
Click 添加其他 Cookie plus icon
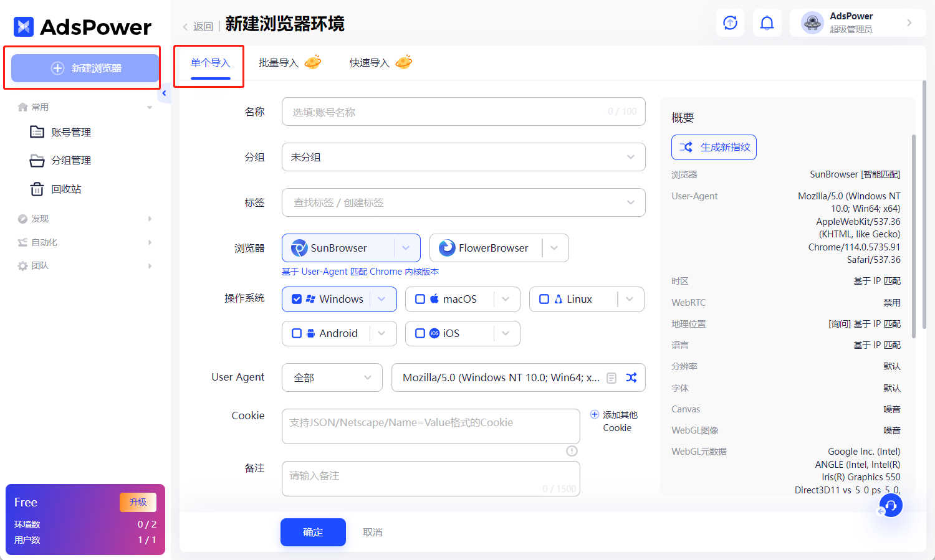click(595, 414)
